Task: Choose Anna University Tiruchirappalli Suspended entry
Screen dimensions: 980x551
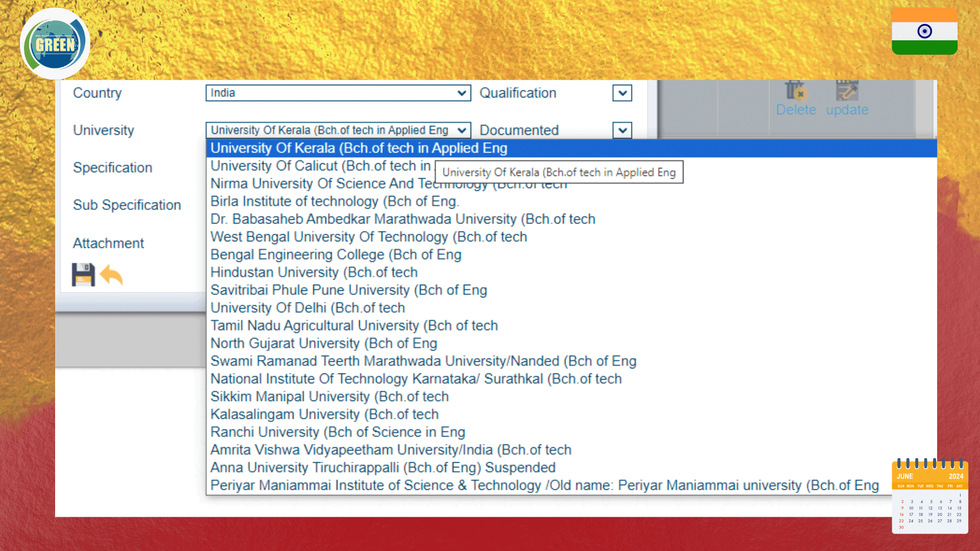Action: click(x=383, y=468)
